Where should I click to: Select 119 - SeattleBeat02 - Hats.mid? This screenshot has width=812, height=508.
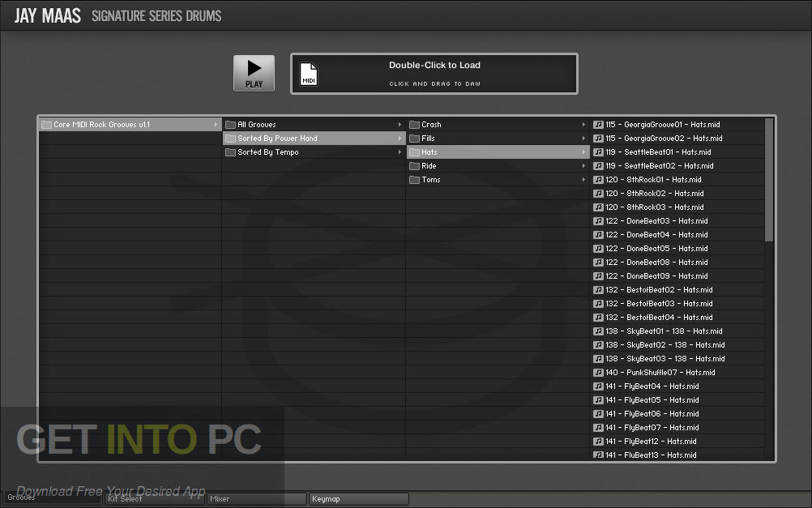tap(677, 166)
